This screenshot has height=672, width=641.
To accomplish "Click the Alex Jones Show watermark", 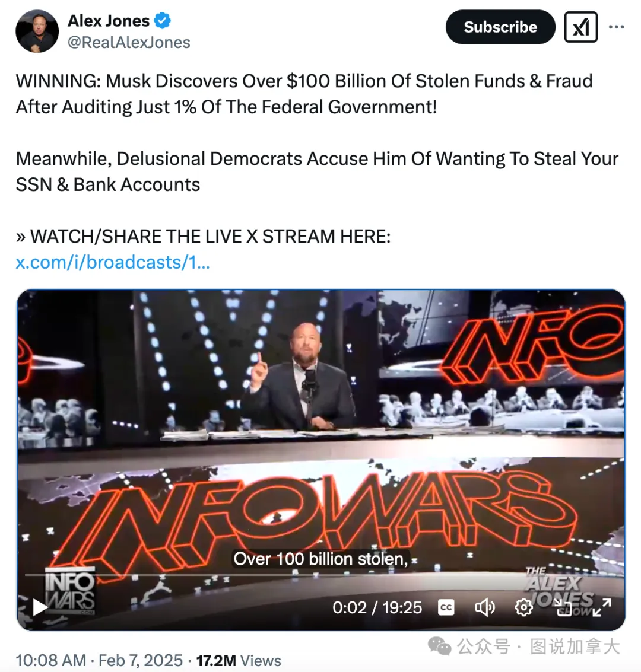I will tap(560, 591).
